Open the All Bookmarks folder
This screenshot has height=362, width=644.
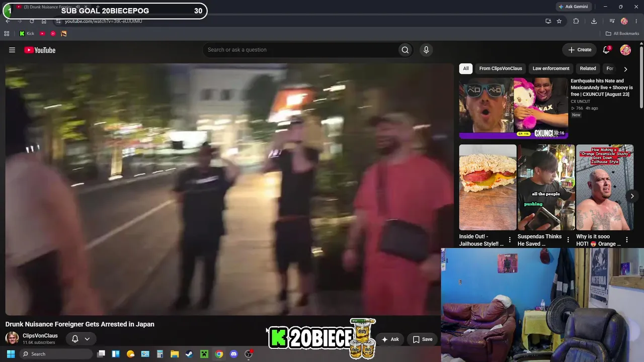(x=622, y=34)
